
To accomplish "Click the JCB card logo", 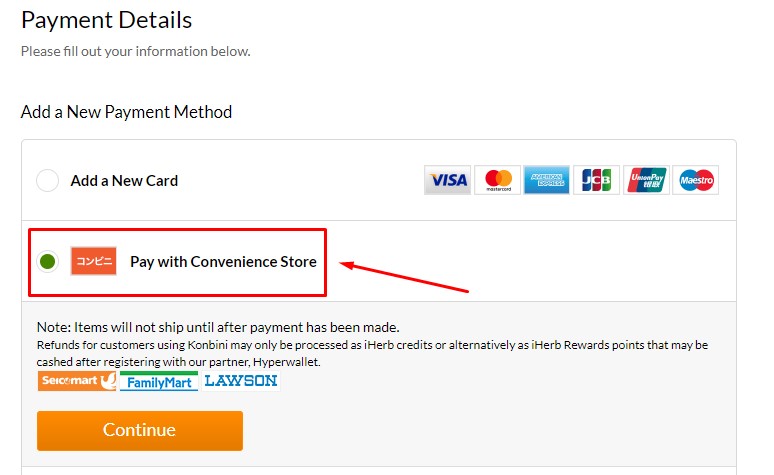I will (x=596, y=180).
